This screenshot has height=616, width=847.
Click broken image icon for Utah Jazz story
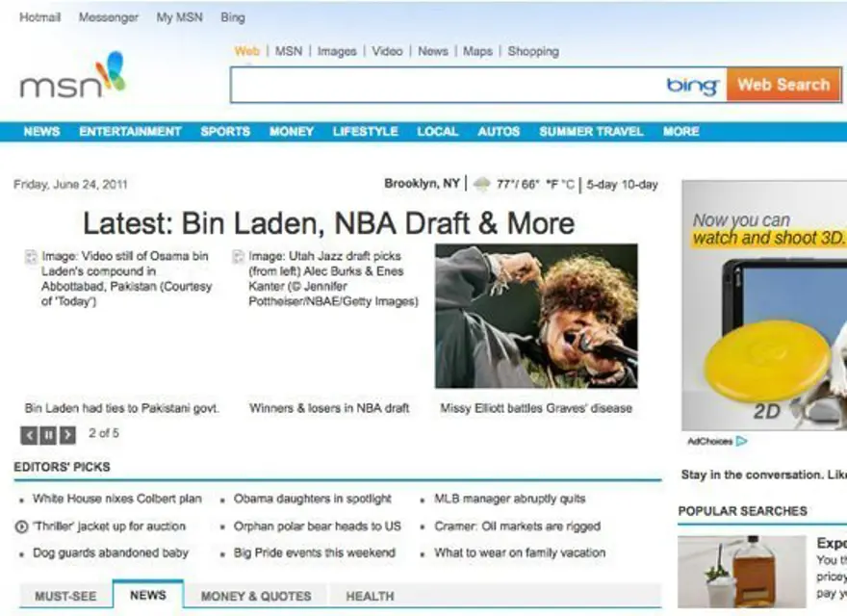click(238, 257)
